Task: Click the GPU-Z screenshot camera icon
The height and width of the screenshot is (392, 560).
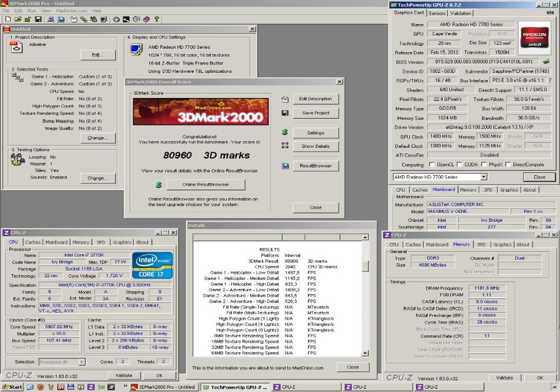Action: (x=550, y=13)
